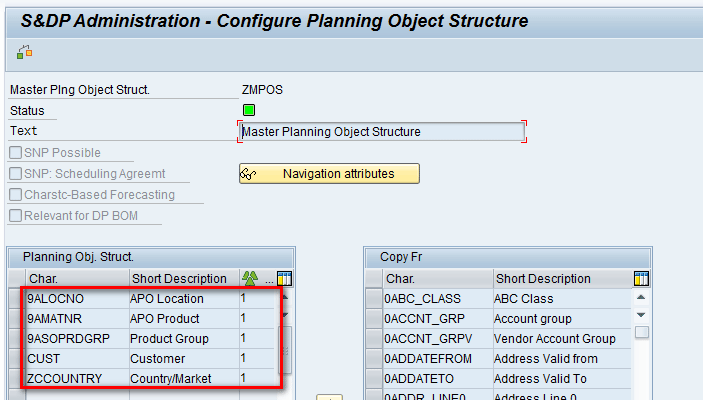Click the glasses icon on Navigation attributes
This screenshot has height=400, width=703.
[x=250, y=174]
